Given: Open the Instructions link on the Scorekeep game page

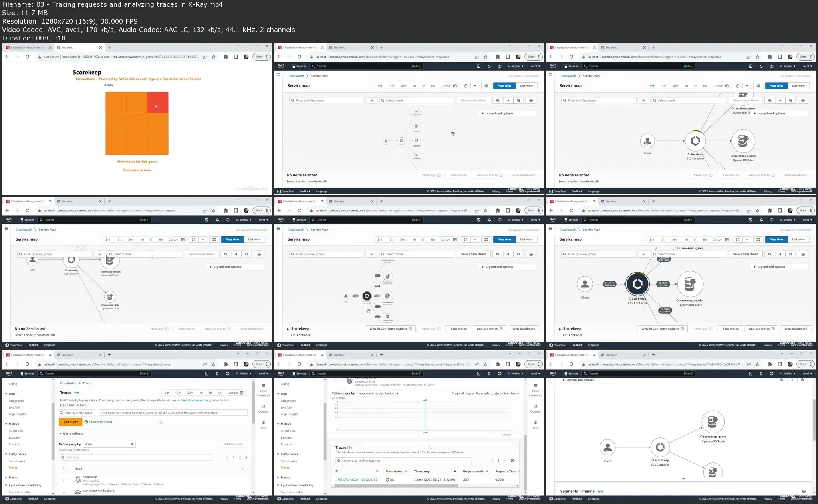Looking at the screenshot, I should pos(85,79).
